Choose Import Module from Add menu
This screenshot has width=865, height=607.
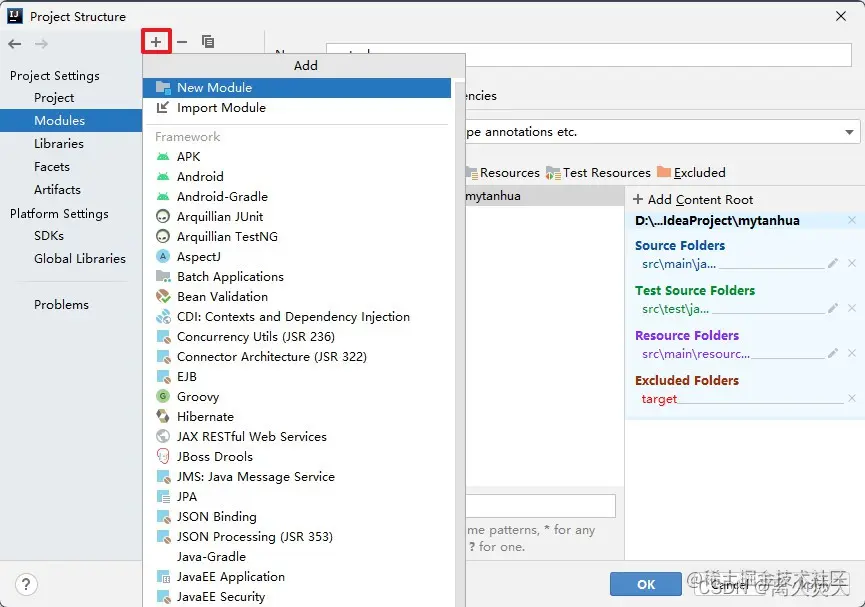point(297,108)
